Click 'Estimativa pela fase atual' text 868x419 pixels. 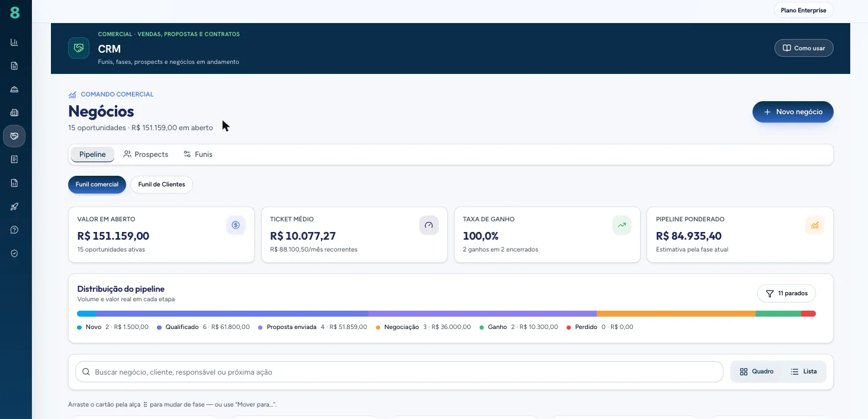[692, 250]
